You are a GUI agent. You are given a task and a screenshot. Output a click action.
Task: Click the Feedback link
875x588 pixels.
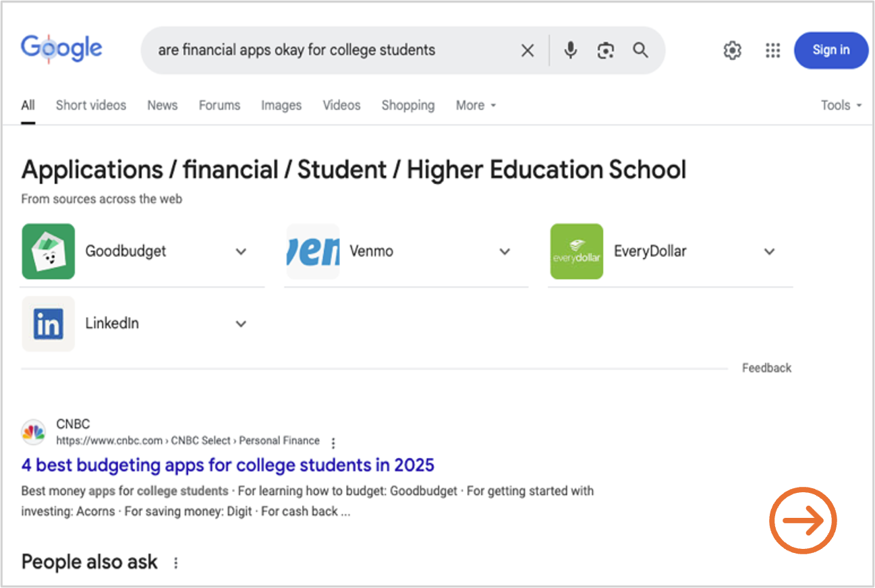click(767, 367)
